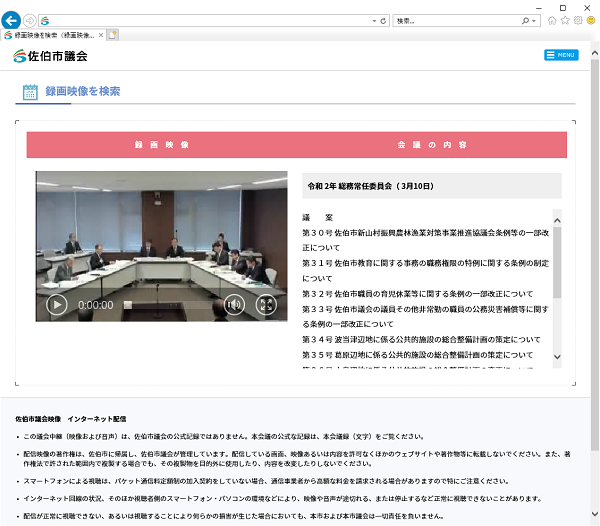Click the smiley feedback icon
600x526 pixels.
(x=591, y=20)
